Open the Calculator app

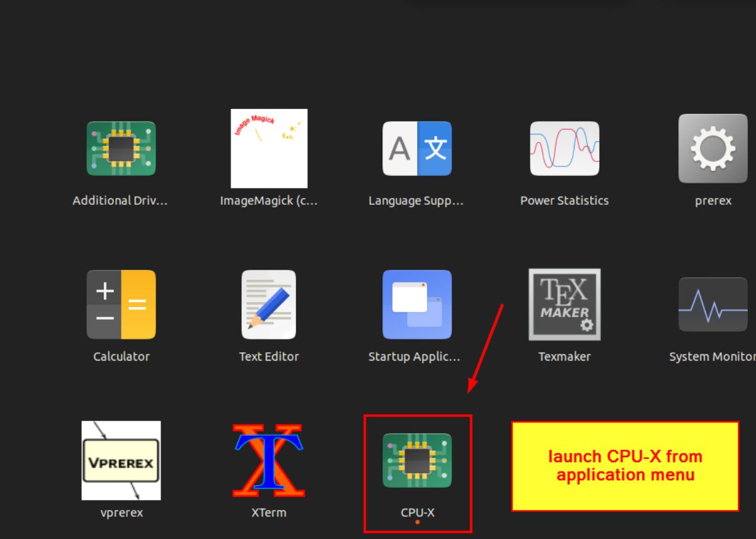pos(121,304)
